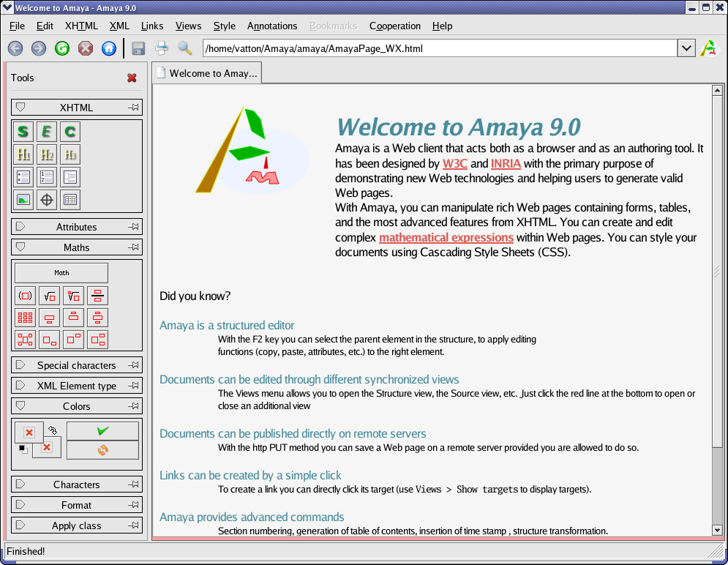This screenshot has width=728, height=565.
Task: Go to the home page
Action: coord(108,48)
